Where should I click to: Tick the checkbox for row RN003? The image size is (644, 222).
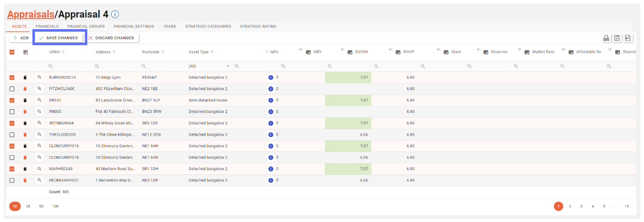pos(12,112)
